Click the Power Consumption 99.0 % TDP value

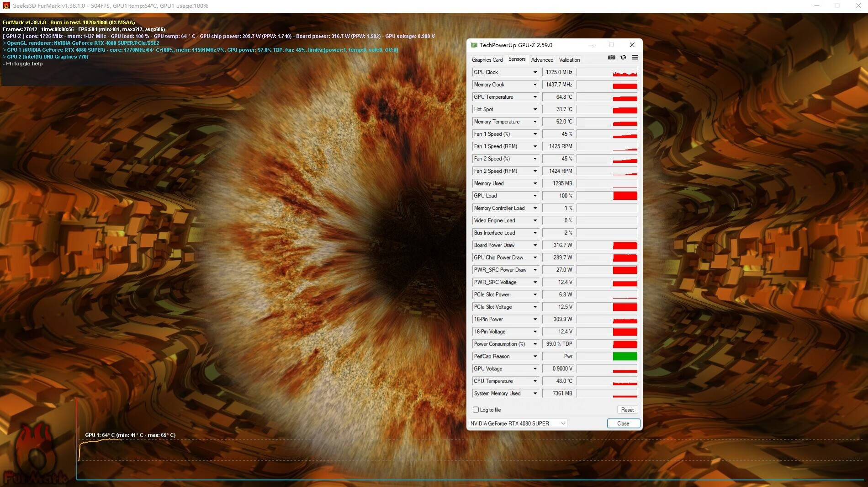(558, 344)
